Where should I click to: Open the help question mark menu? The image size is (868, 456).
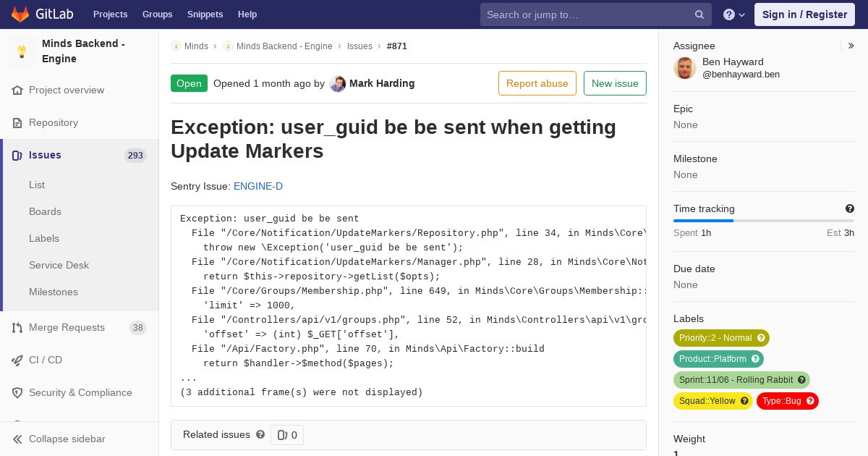(x=734, y=14)
